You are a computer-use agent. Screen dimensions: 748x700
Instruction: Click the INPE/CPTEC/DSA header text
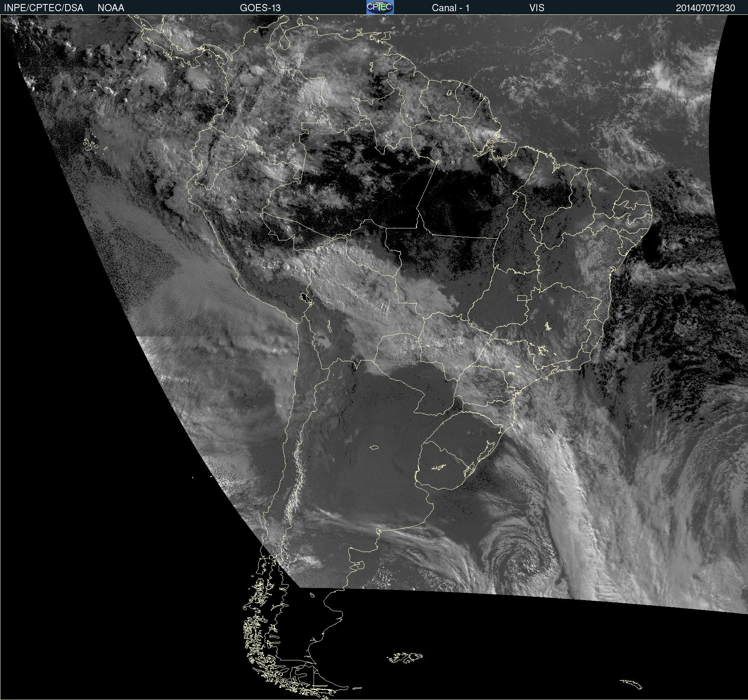(44, 8)
